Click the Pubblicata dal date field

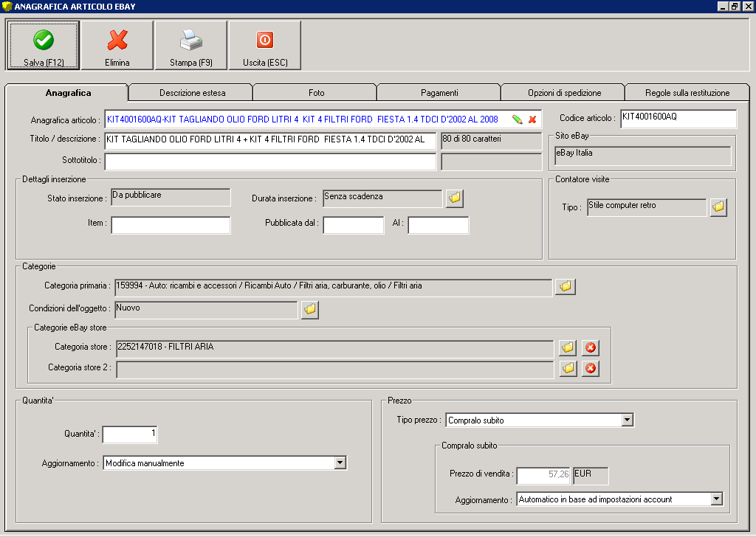[x=354, y=225]
